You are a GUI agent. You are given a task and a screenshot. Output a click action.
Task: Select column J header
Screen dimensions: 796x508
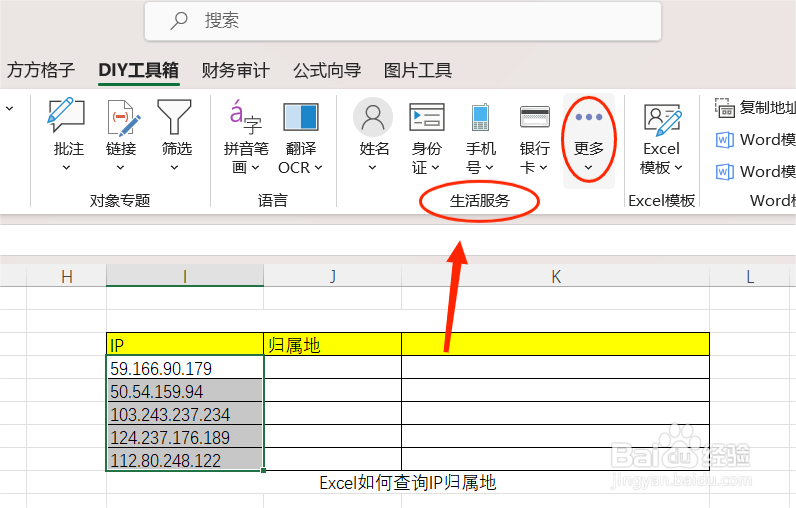point(333,277)
